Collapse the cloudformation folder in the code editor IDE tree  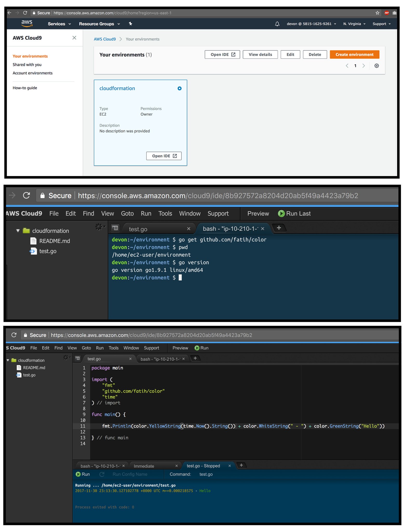tap(8, 360)
